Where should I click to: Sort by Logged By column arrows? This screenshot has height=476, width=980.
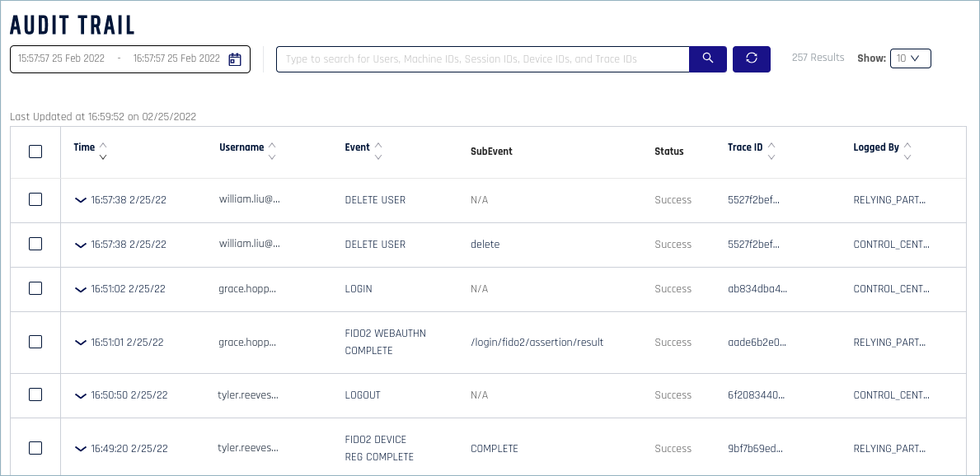907,152
